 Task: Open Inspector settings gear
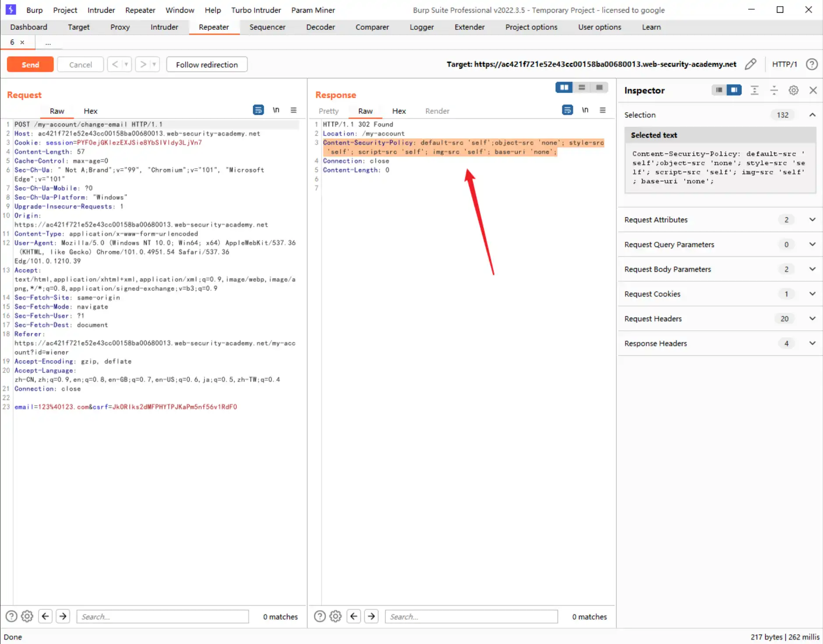tap(794, 90)
